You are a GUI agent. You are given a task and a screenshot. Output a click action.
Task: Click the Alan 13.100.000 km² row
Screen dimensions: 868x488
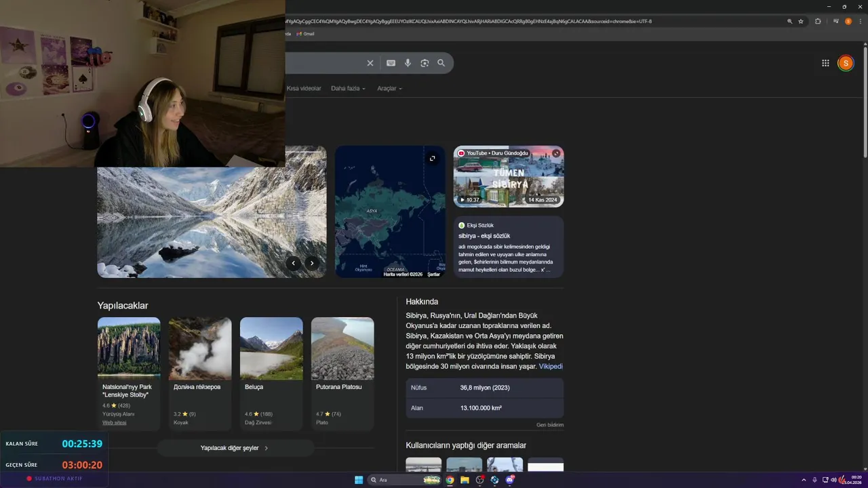pos(485,408)
